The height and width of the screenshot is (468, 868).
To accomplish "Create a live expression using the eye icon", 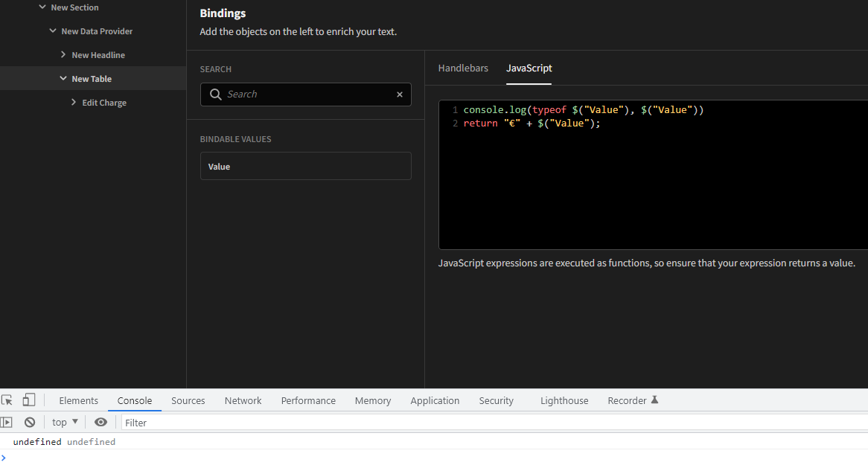I will (100, 422).
